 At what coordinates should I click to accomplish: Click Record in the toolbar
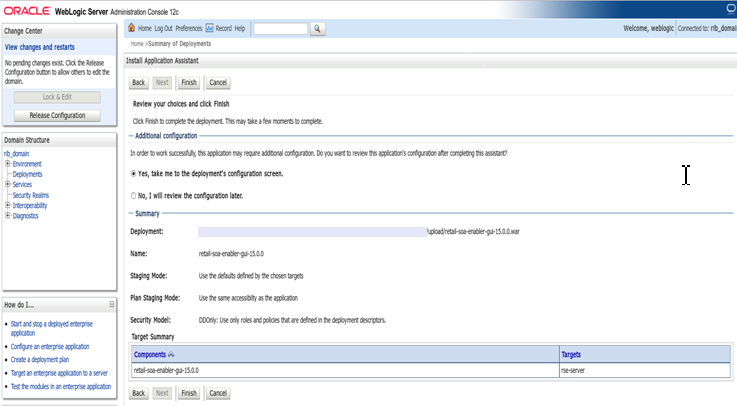click(x=224, y=29)
